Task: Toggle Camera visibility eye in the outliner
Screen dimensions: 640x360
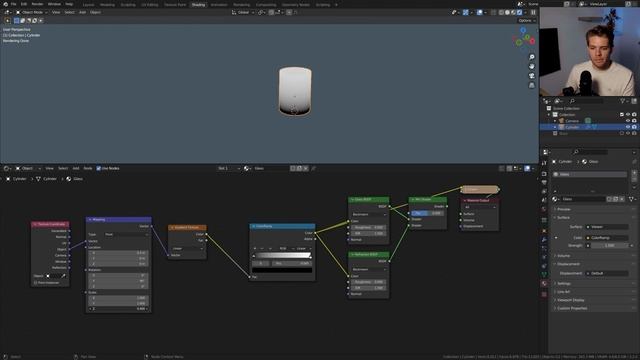Action: pyautogui.click(x=628, y=121)
